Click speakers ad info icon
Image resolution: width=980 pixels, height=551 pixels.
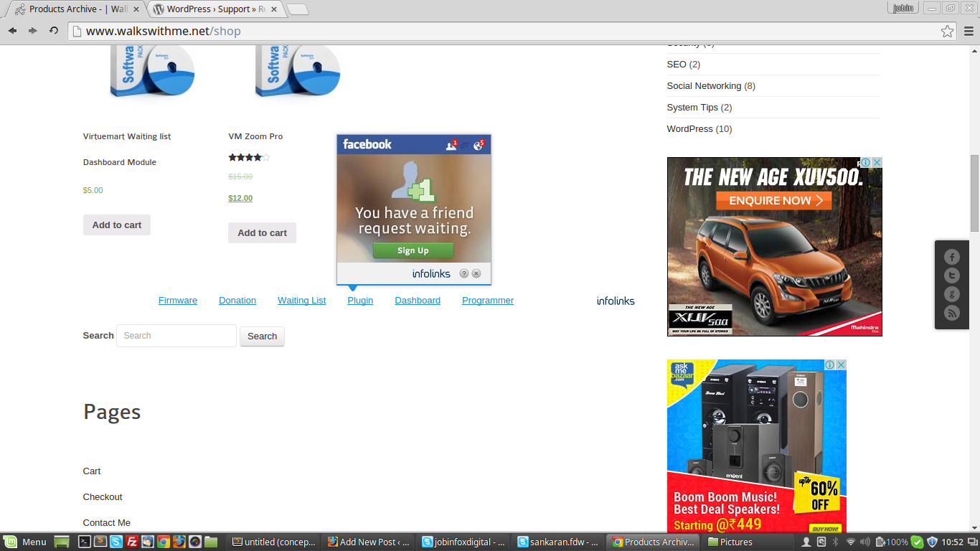(x=830, y=365)
